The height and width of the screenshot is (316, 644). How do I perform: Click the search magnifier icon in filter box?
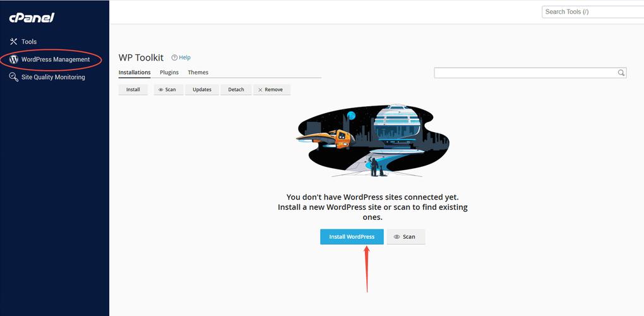(621, 73)
